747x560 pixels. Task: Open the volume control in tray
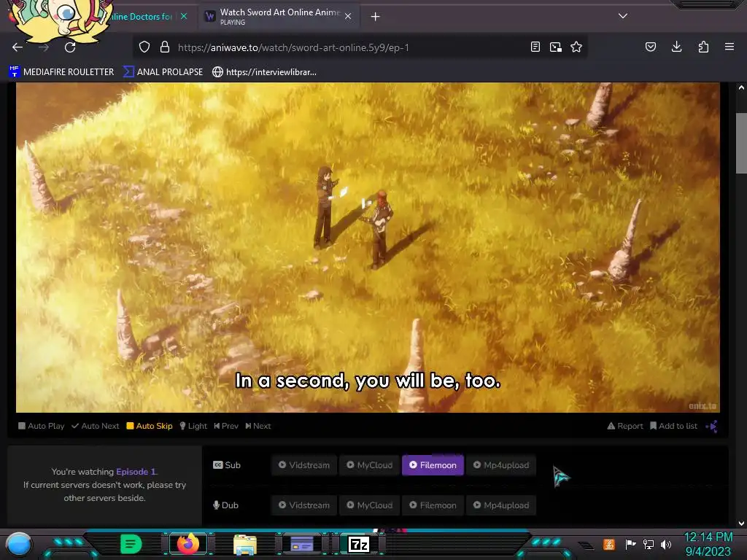tap(666, 544)
